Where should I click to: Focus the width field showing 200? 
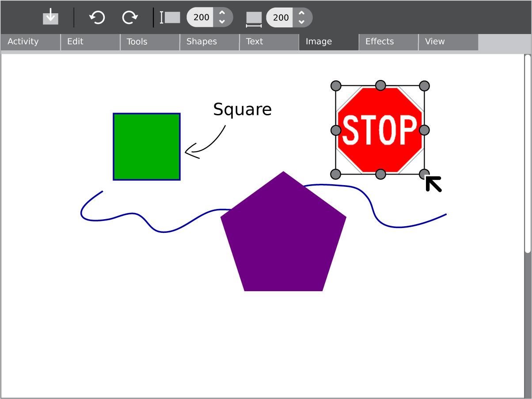click(x=281, y=18)
